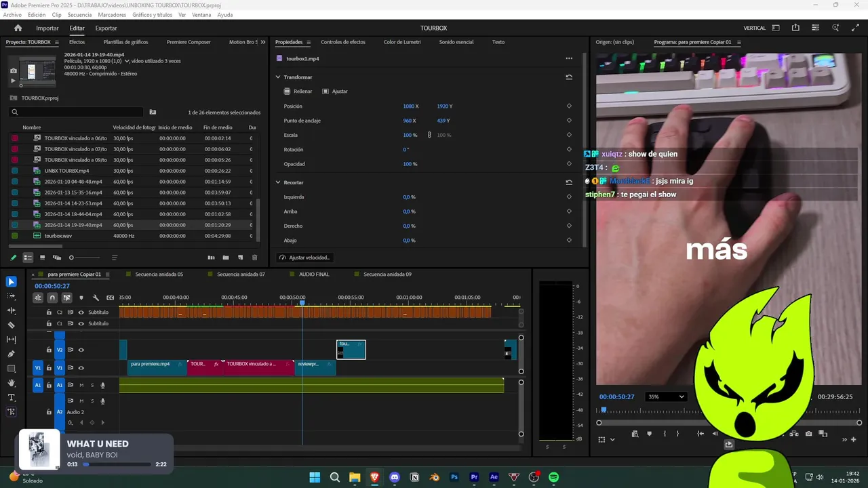
Task: Click the label color swatch of tourbox.wav
Action: [15, 236]
